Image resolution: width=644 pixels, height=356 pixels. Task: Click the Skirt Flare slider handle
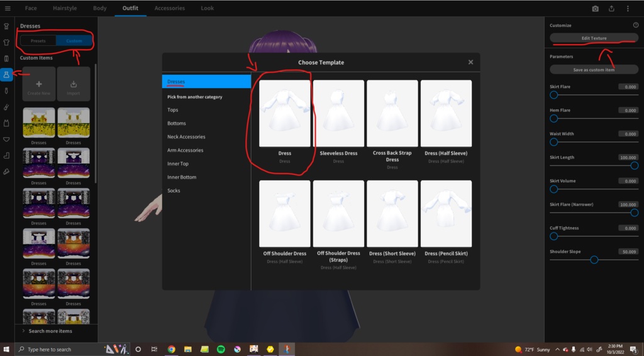tap(553, 95)
